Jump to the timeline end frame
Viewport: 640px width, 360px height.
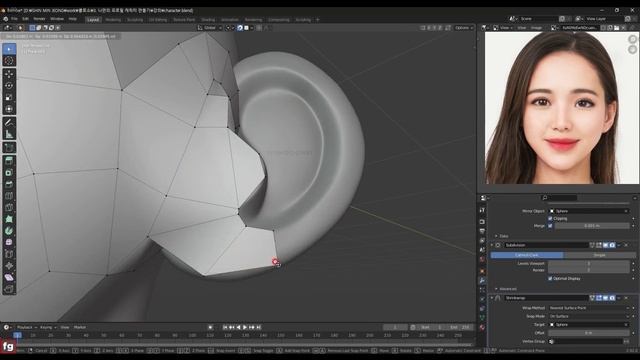pyautogui.click(x=258, y=327)
